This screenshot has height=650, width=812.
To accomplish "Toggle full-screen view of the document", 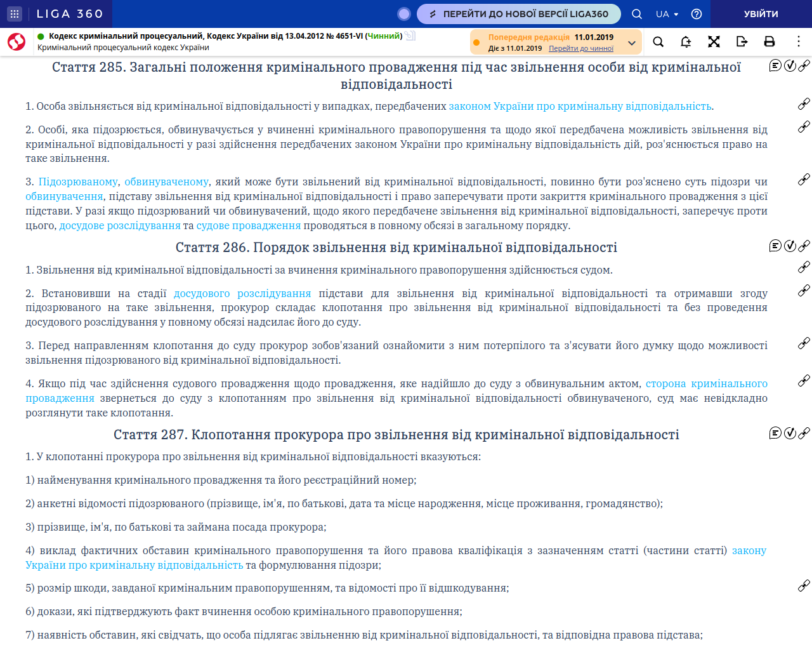I will point(714,42).
